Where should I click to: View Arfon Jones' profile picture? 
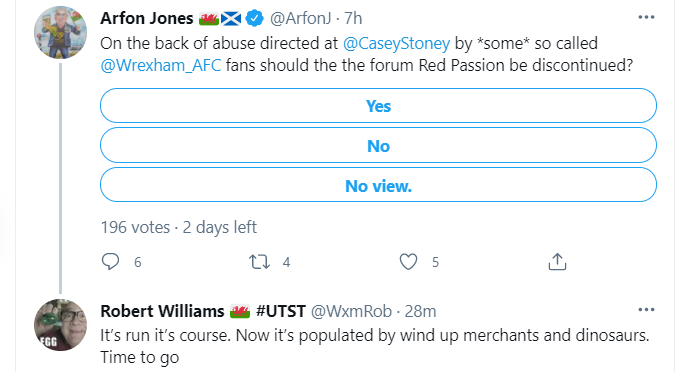pos(60,33)
